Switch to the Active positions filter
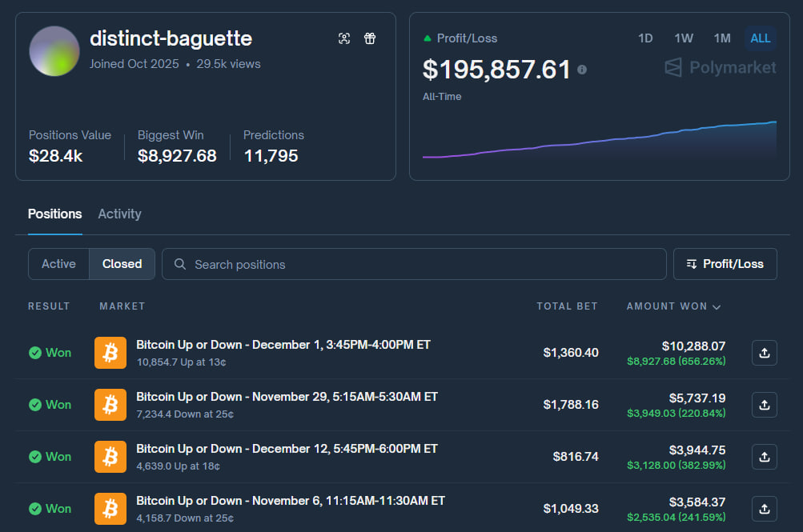This screenshot has width=803, height=532. (58, 263)
